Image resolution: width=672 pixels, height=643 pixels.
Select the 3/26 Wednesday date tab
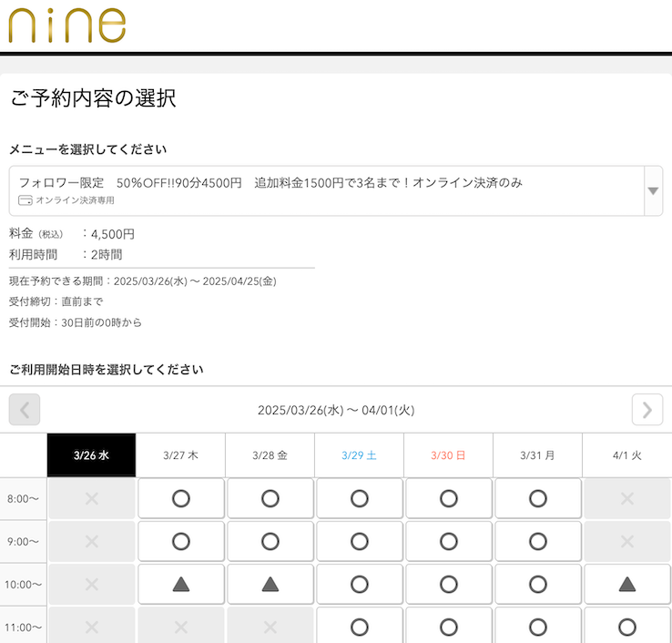[91, 455]
